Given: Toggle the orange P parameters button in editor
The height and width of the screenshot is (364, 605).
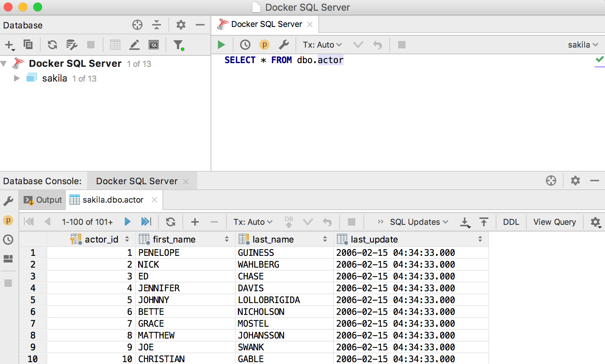Looking at the screenshot, I should (x=264, y=45).
